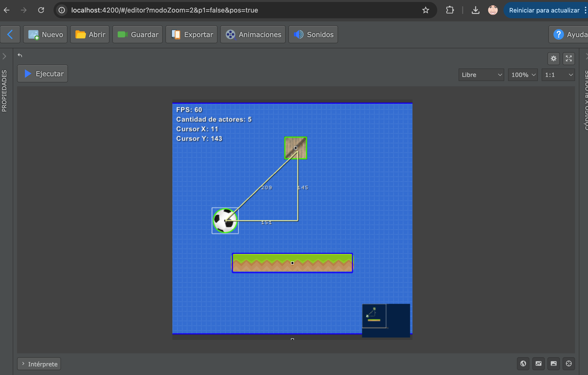
Task: Open the 1:1 aspect ratio dropdown
Action: [558, 75]
